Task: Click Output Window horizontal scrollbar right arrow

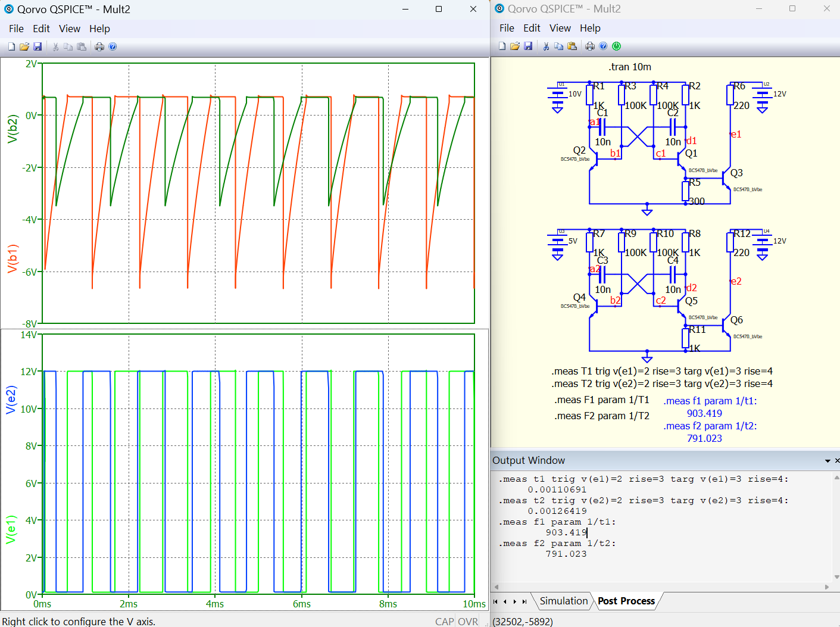Action: click(826, 587)
